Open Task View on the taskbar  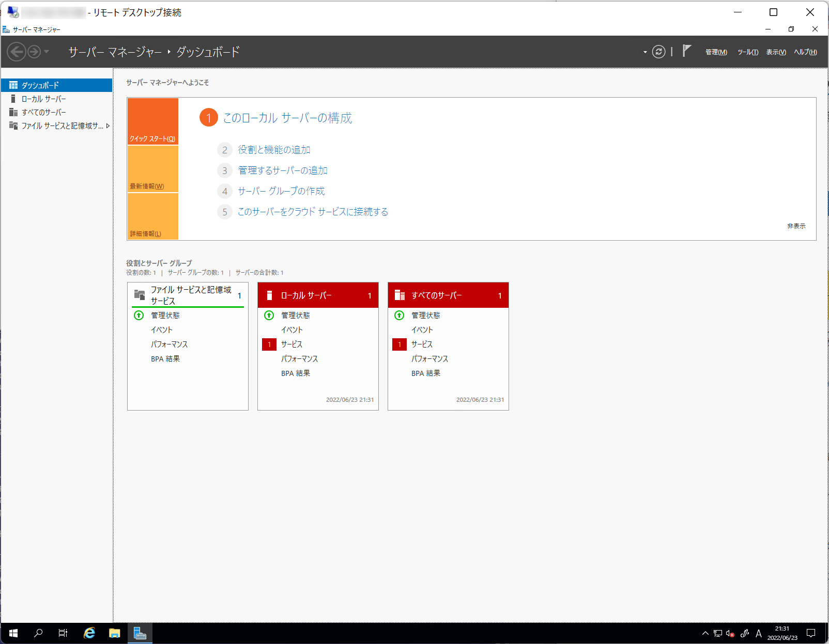click(x=63, y=633)
